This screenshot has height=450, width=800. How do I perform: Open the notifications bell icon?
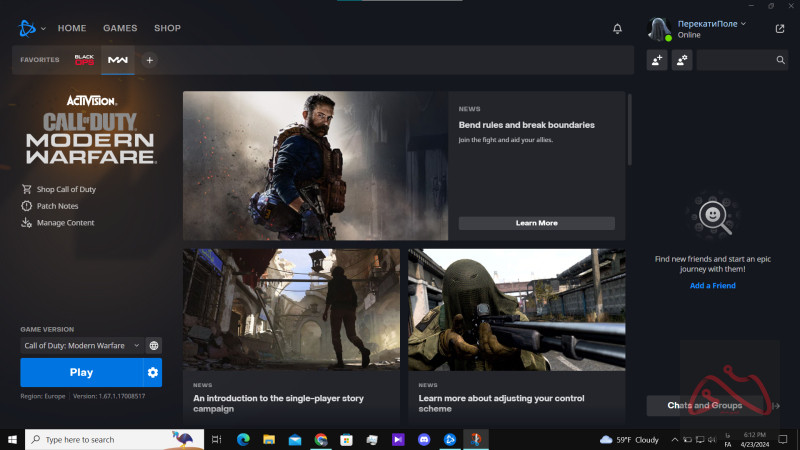click(x=617, y=29)
